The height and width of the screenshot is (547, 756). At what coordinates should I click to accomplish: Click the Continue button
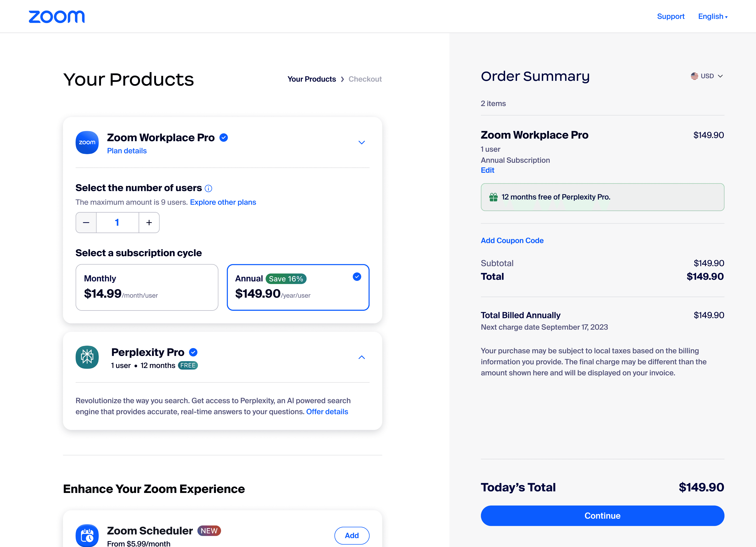pos(602,516)
